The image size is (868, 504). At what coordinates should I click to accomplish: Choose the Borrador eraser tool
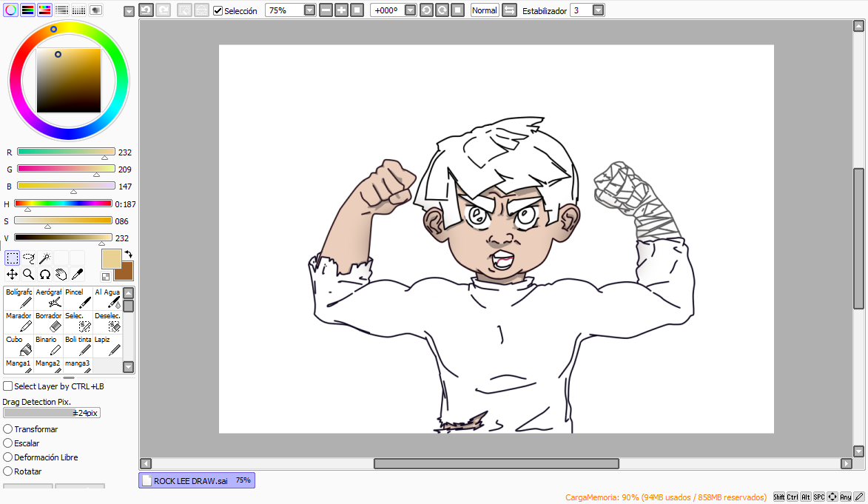point(49,322)
